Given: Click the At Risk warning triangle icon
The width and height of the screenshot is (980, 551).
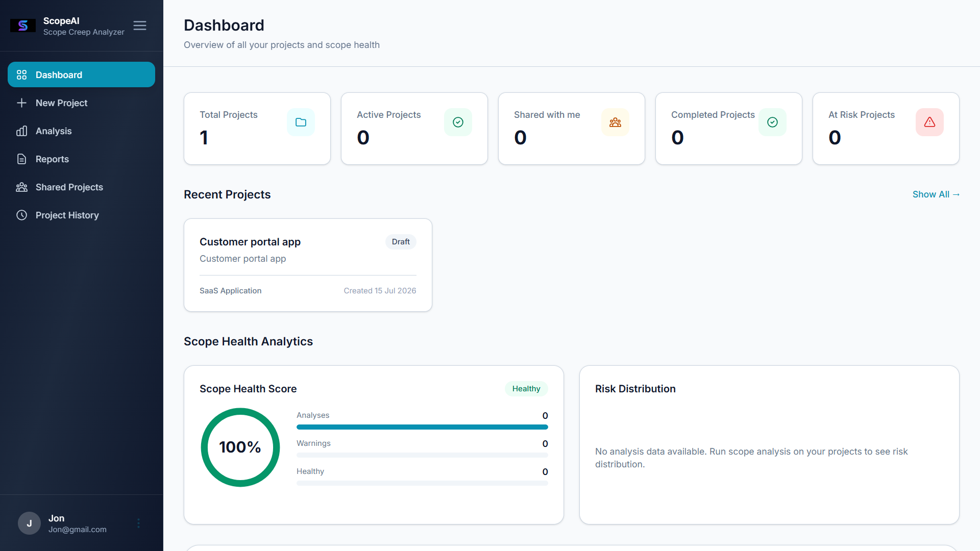Looking at the screenshot, I should pos(930,122).
